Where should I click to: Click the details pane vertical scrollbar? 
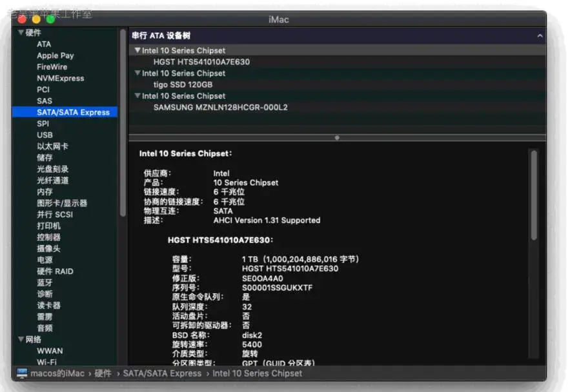(534, 195)
